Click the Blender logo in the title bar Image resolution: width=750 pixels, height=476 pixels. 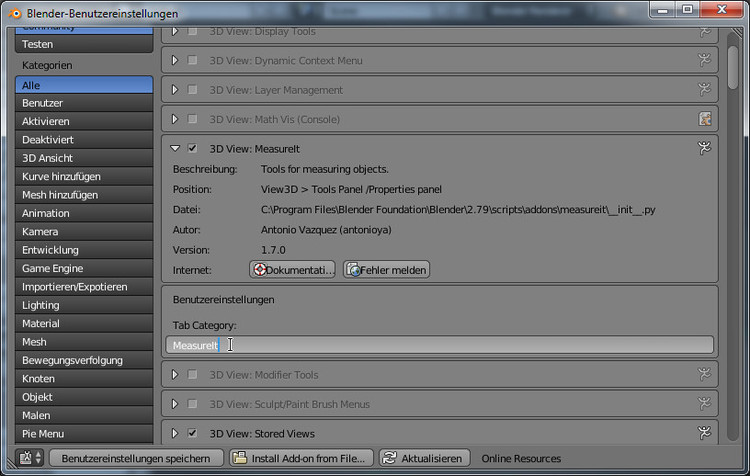15,13
